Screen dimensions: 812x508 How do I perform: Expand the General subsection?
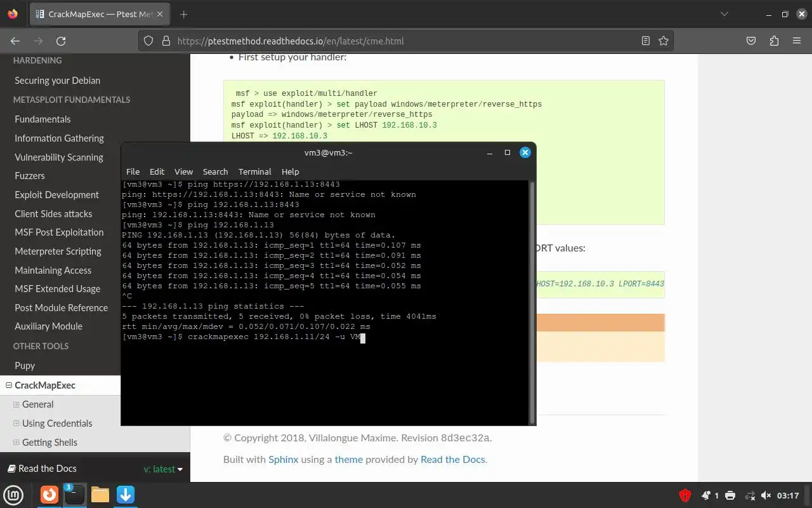[x=16, y=404]
